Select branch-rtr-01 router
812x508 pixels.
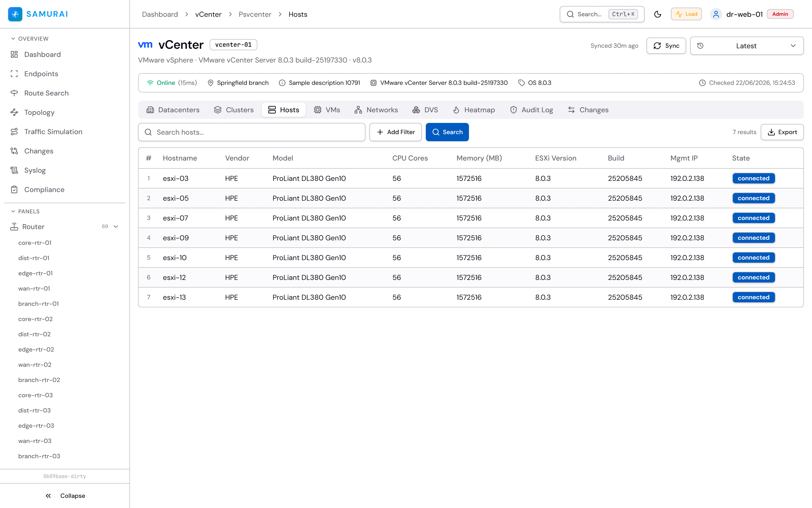(x=39, y=303)
